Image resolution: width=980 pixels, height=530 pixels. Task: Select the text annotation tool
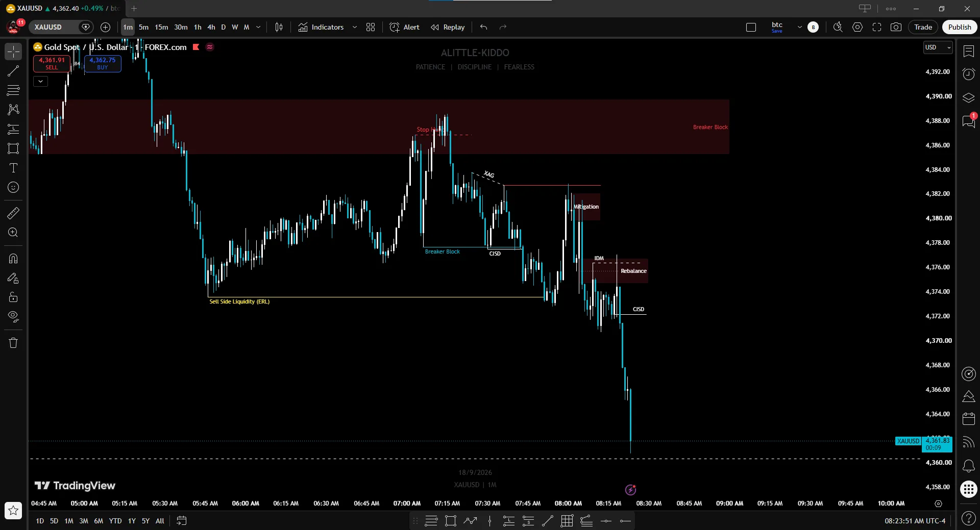coord(13,168)
